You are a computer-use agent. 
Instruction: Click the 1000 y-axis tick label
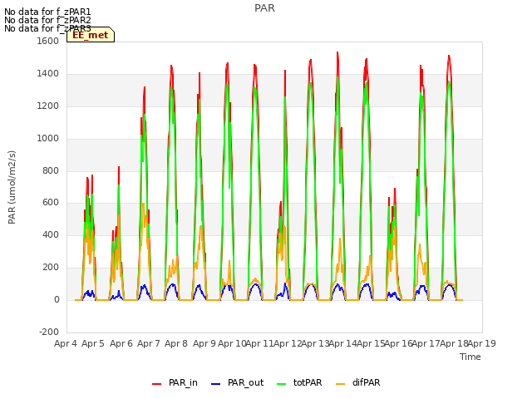[x=48, y=139]
